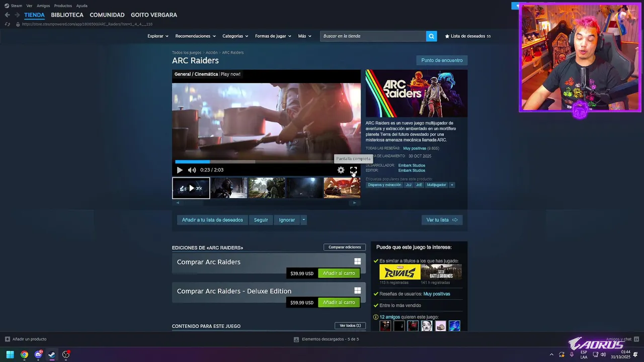Click the padlock icon beside the URL

18,24
